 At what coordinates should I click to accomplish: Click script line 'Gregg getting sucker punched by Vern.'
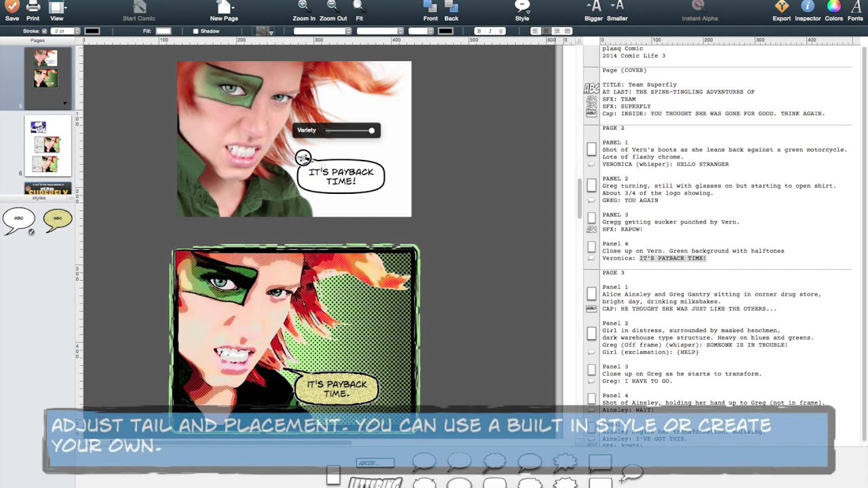click(x=671, y=222)
